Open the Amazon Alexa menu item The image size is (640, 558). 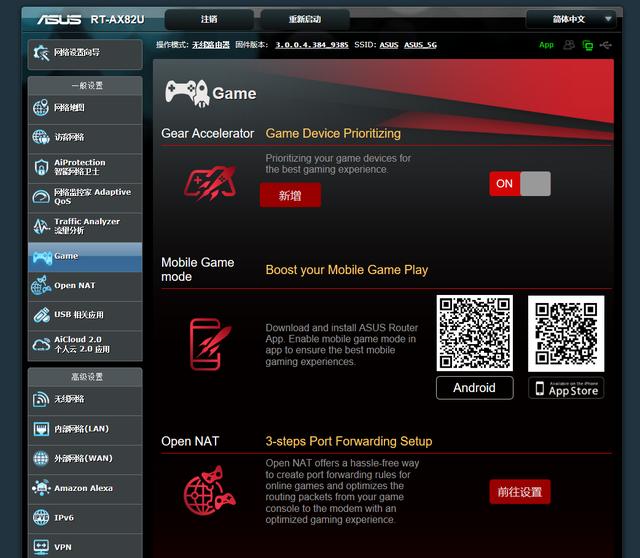[85, 488]
